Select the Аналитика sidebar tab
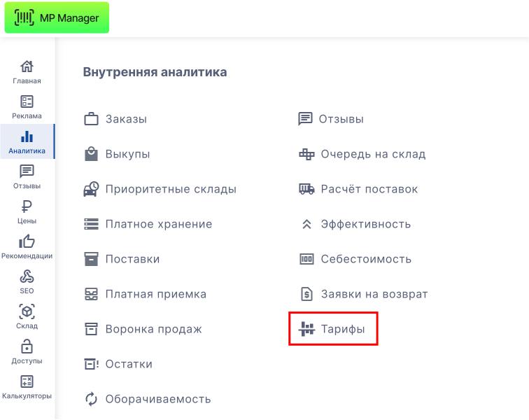The height and width of the screenshot is (420, 529). (27, 141)
